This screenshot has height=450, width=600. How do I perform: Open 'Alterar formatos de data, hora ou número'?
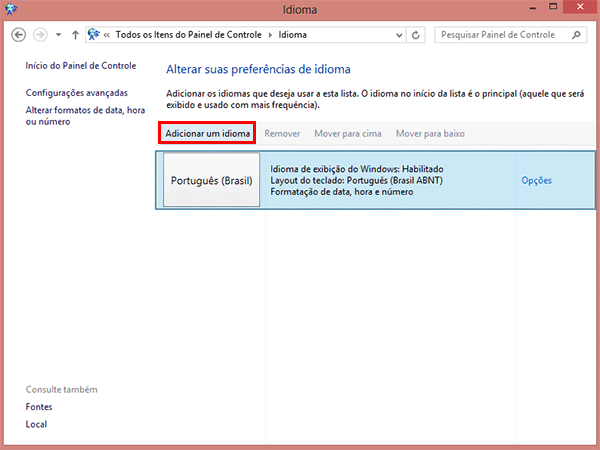(x=85, y=116)
